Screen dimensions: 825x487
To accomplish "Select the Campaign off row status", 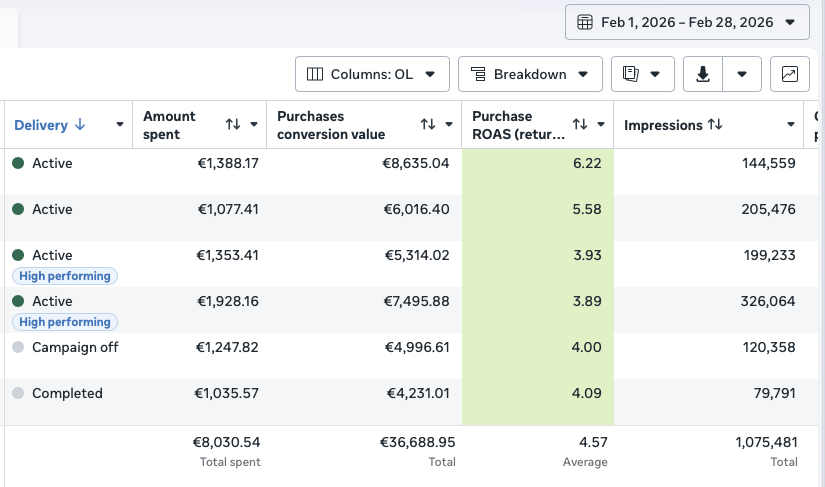I will [x=75, y=347].
